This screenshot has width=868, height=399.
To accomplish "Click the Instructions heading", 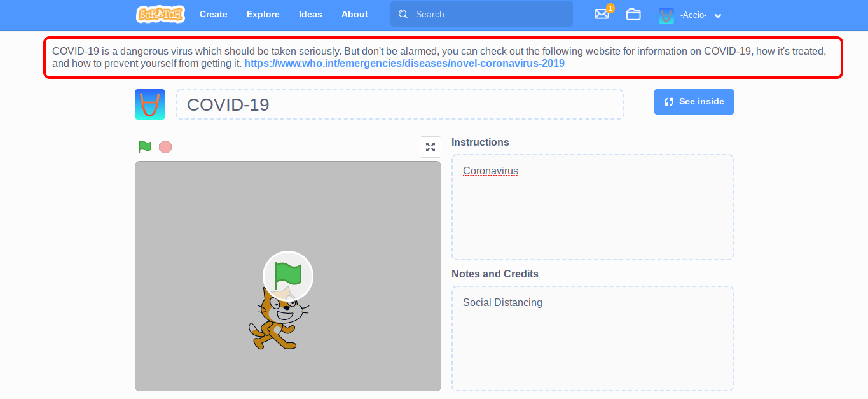I will click(x=480, y=142).
